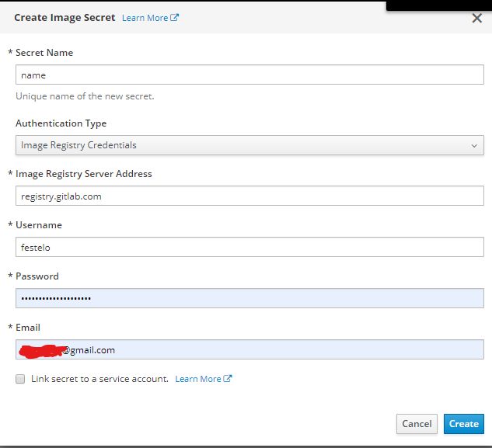Open the Authentication Type dropdown

pos(249,145)
